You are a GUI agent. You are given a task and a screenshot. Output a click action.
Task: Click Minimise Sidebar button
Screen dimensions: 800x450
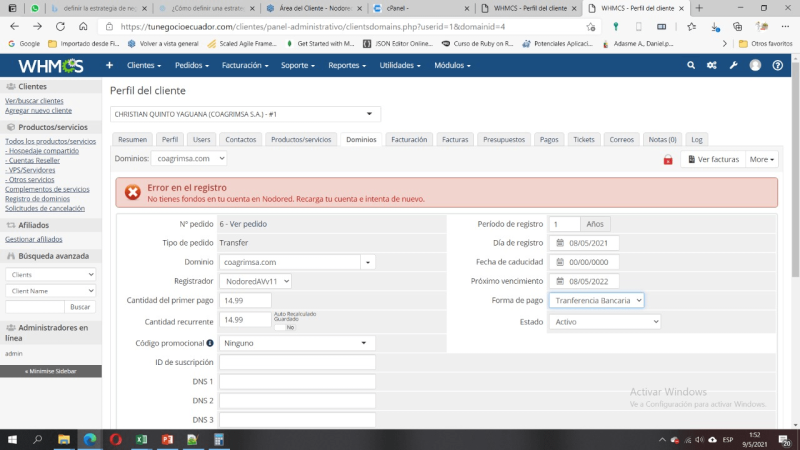pos(51,371)
